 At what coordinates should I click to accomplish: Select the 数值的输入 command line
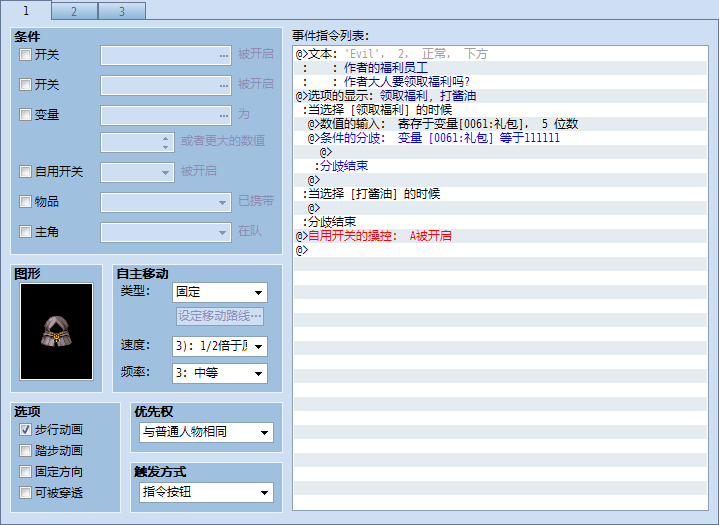501,124
